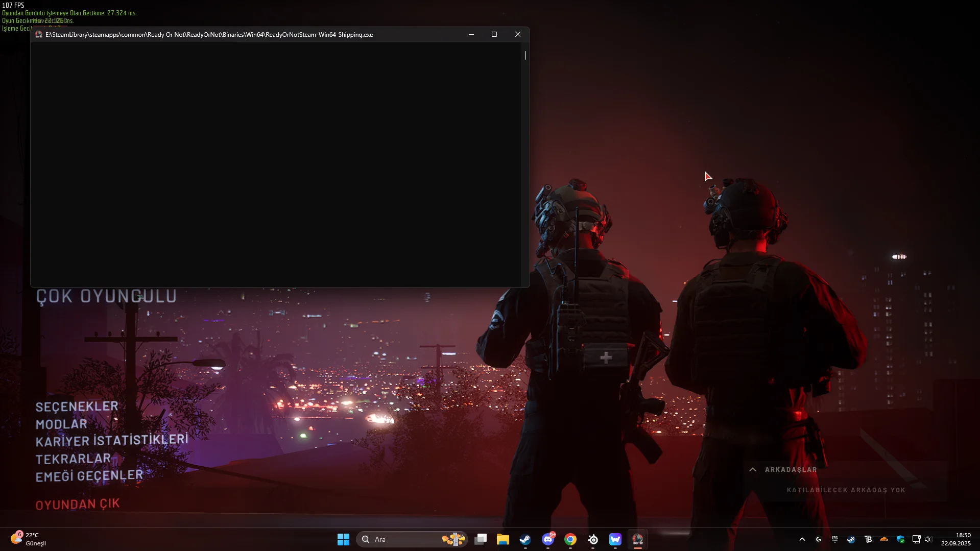Open Discord from the taskbar
Screen dimensions: 980x551
click(548, 539)
